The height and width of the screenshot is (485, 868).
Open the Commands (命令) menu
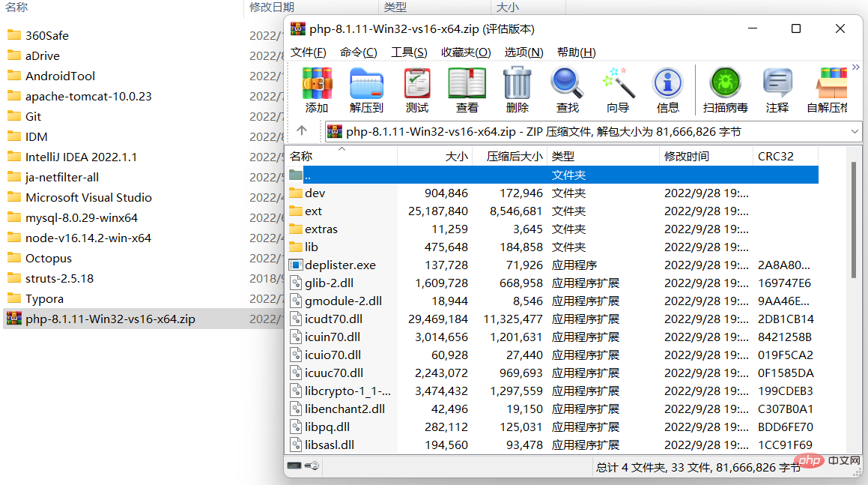click(358, 52)
